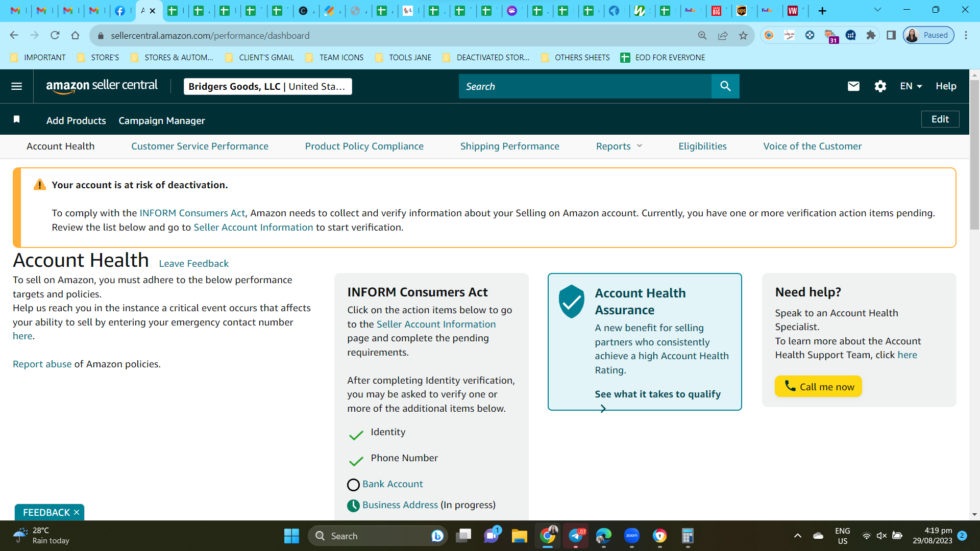Open the messages envelope icon
This screenshot has width=980, height=551.
853,86
